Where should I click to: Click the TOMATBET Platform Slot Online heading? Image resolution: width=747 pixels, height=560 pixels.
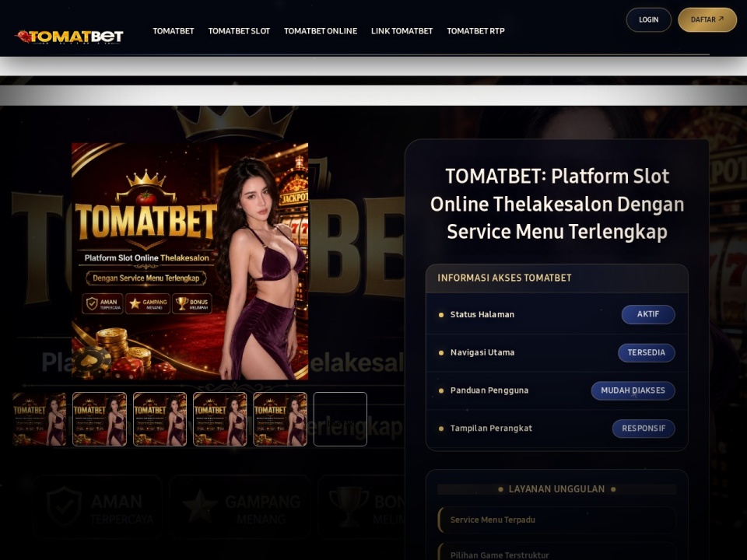(x=557, y=204)
